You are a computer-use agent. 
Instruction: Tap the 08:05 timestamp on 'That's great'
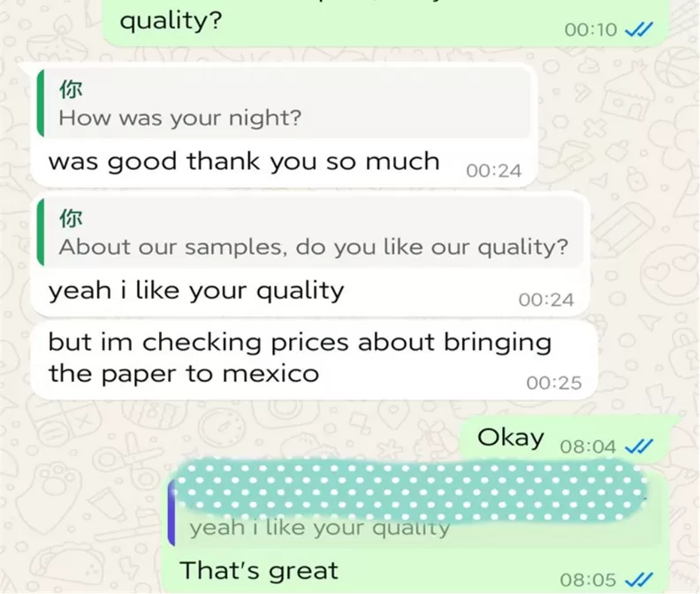588,580
